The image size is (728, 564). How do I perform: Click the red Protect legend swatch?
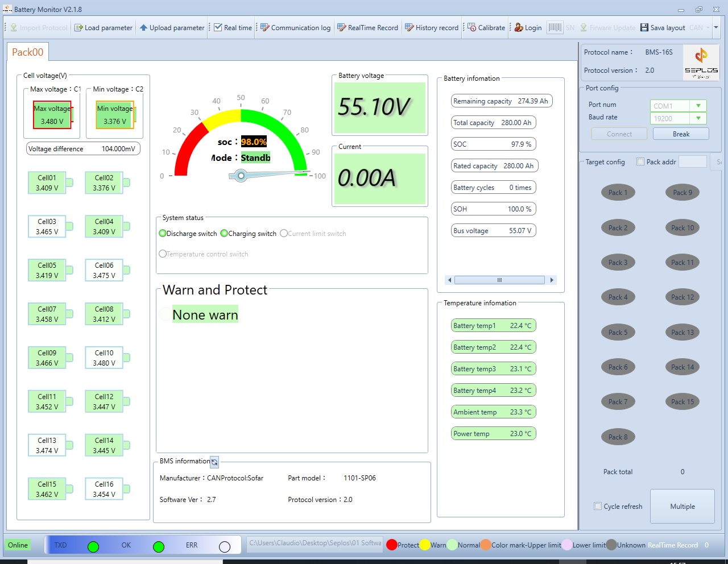pyautogui.click(x=391, y=545)
